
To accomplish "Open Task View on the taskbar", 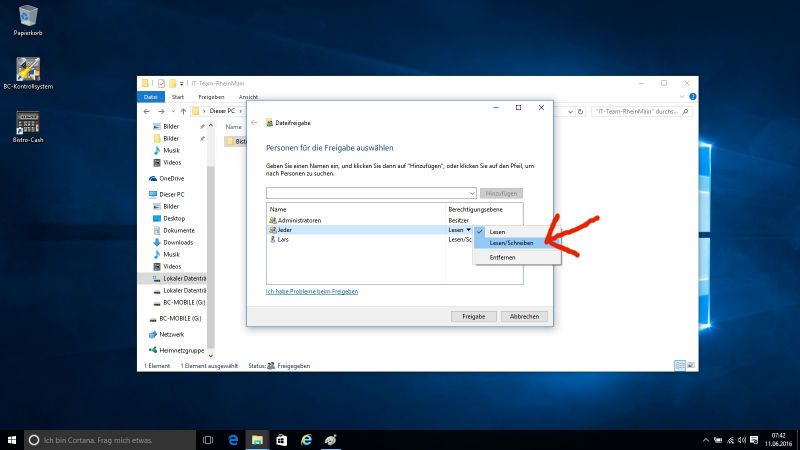I will click(208, 440).
